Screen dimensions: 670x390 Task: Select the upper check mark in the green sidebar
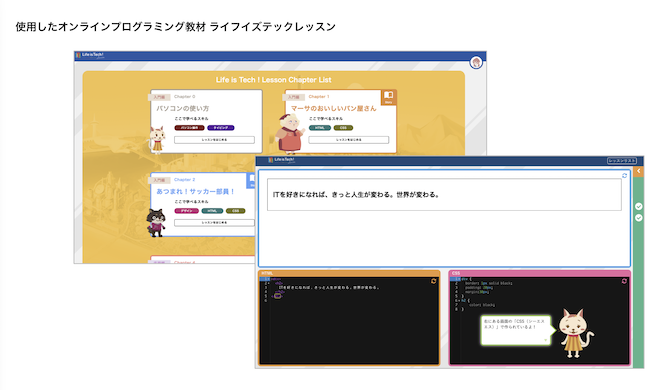(638, 206)
